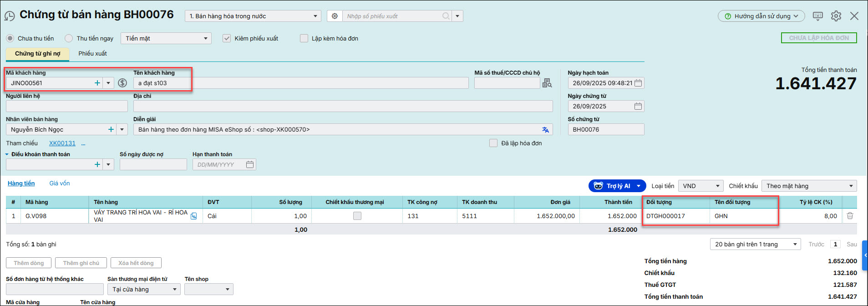Delete row 1 with the trash icon
868x306 pixels.
849,216
